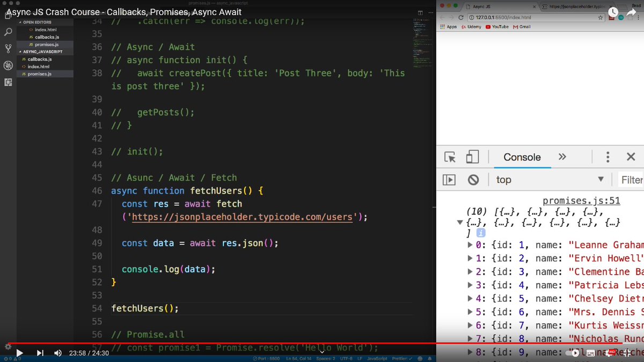Toggle the console sidebar
The width and height of the screenshot is (644, 362).
[449, 180]
